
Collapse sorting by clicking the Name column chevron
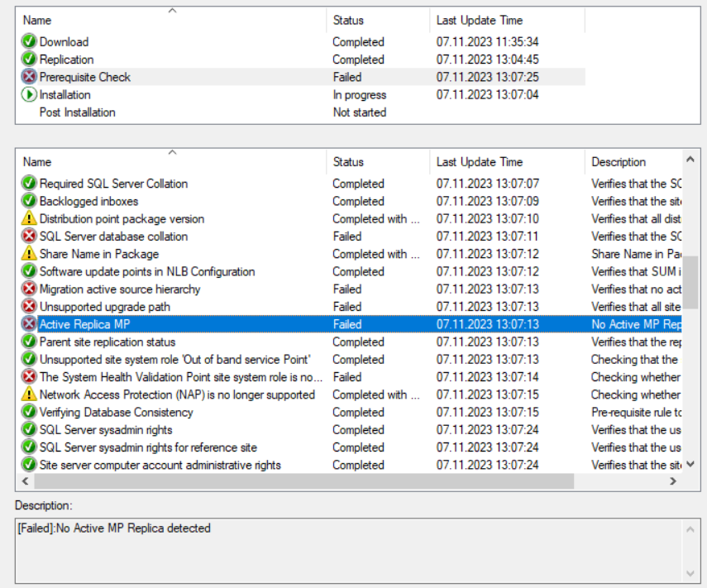tap(172, 12)
